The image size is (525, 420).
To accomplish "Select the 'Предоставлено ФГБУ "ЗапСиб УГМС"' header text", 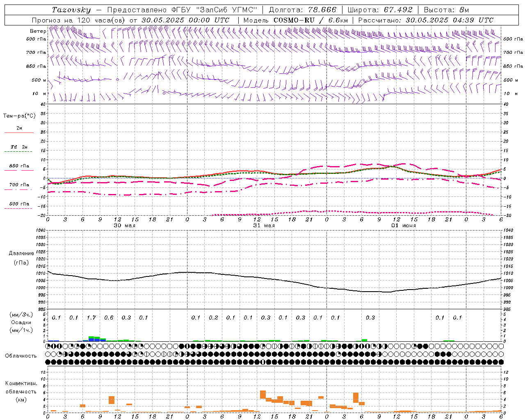I will (x=182, y=10).
